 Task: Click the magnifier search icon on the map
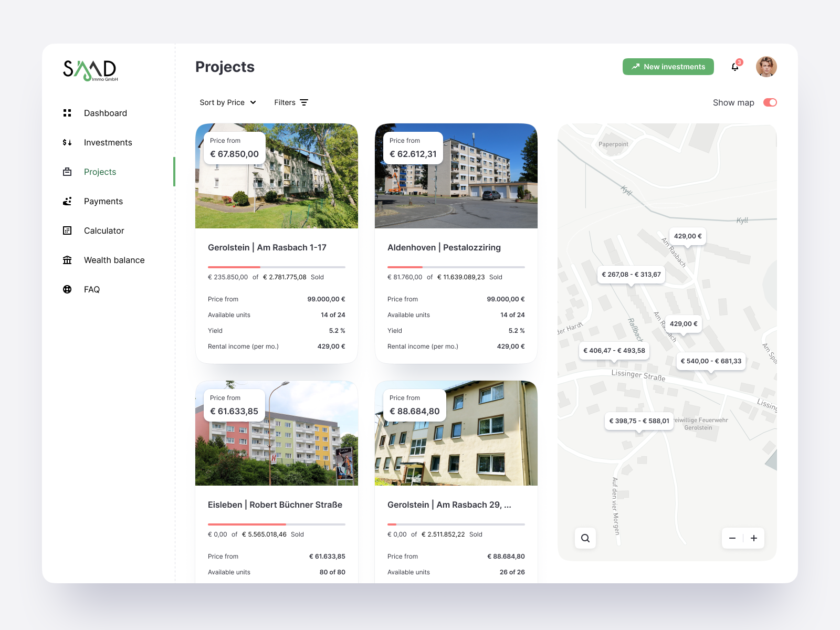pyautogui.click(x=585, y=538)
